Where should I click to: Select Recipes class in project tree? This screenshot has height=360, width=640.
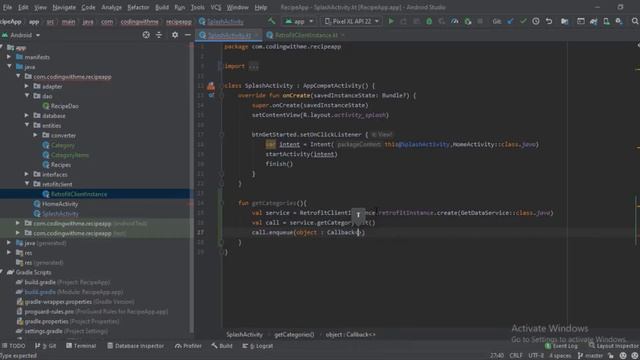pyautogui.click(x=61, y=164)
